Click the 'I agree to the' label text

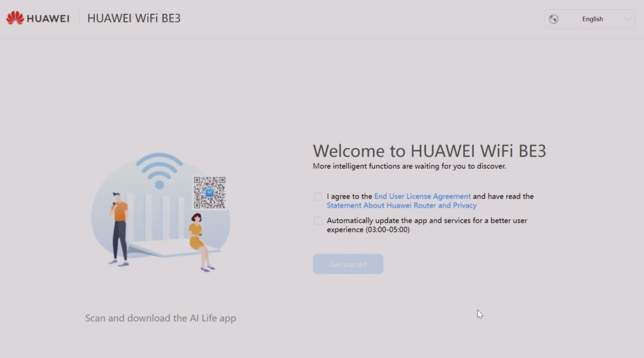pos(350,196)
